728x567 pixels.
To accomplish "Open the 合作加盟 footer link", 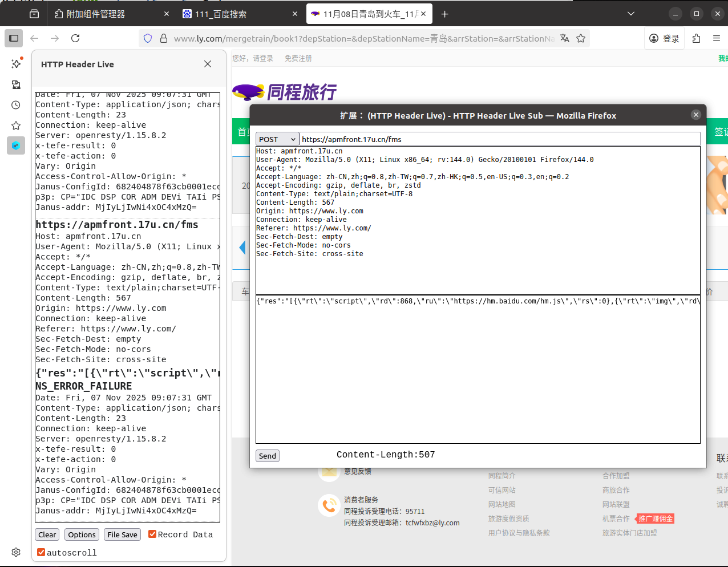I will [x=616, y=476].
